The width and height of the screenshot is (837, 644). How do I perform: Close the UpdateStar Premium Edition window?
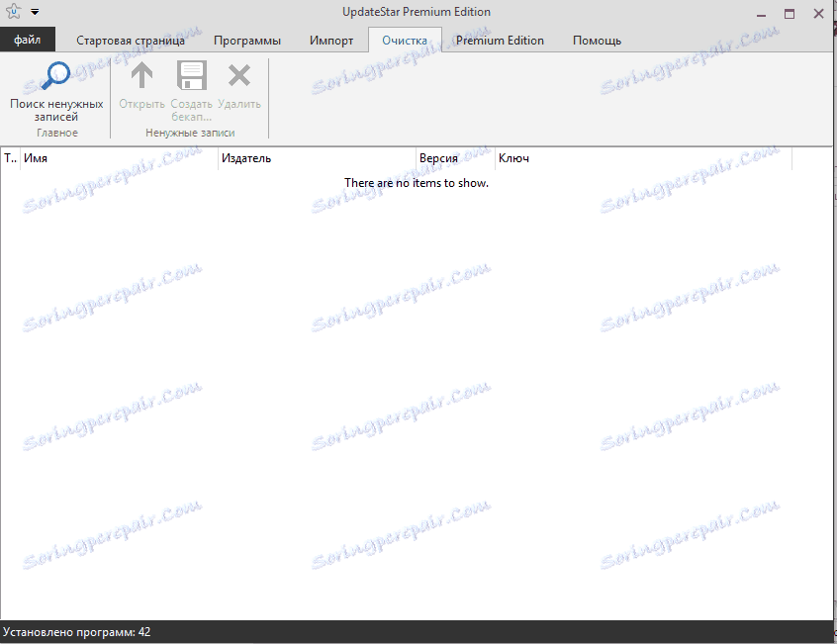coord(818,14)
